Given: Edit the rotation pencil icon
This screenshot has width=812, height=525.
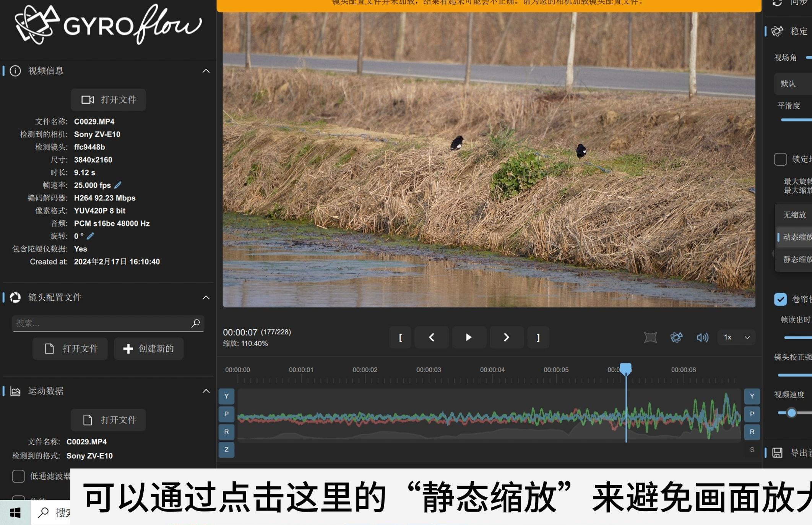Looking at the screenshot, I should 90,236.
